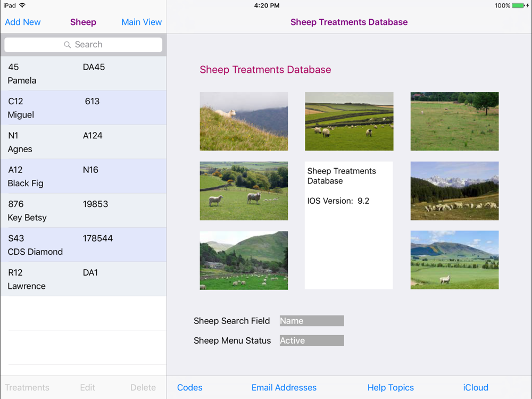The width and height of the screenshot is (532, 399).
Task: Tap the photo of a valley village with sheep
Action: point(244,260)
